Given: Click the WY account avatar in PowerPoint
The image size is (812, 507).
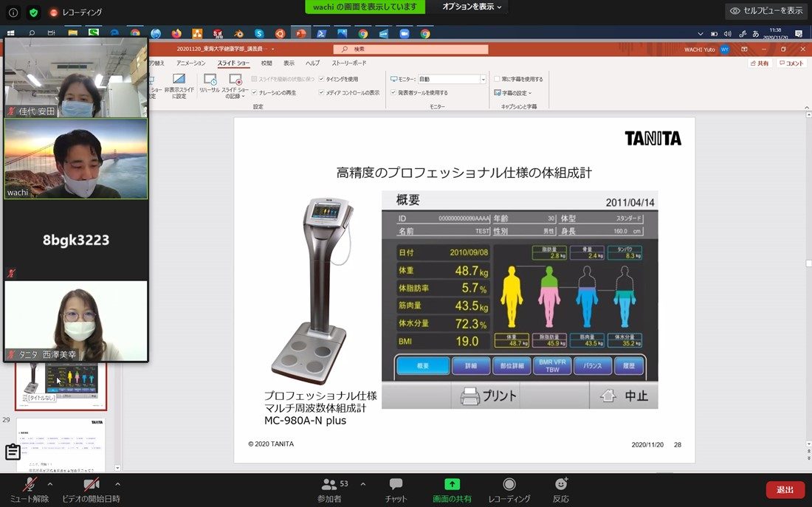Looking at the screenshot, I should point(724,49).
